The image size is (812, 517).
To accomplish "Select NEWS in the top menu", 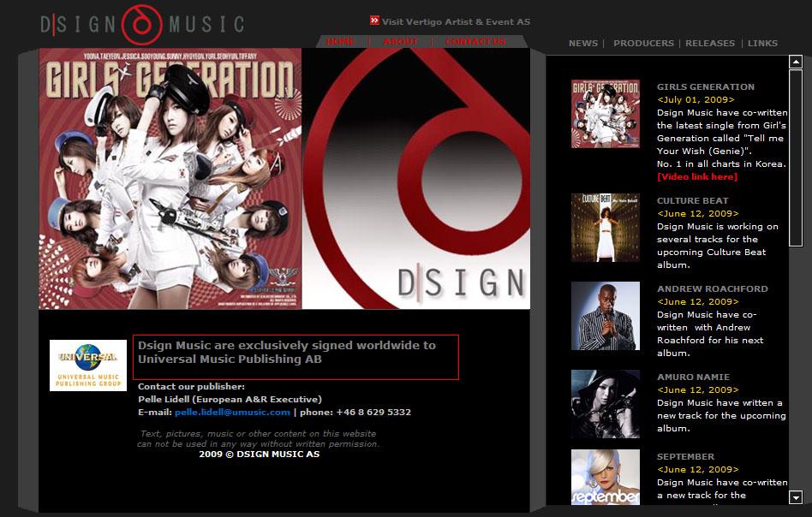I will pyautogui.click(x=583, y=43).
